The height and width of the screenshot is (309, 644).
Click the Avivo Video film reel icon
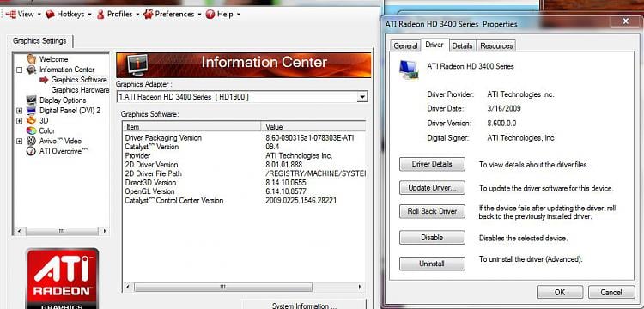click(x=32, y=141)
